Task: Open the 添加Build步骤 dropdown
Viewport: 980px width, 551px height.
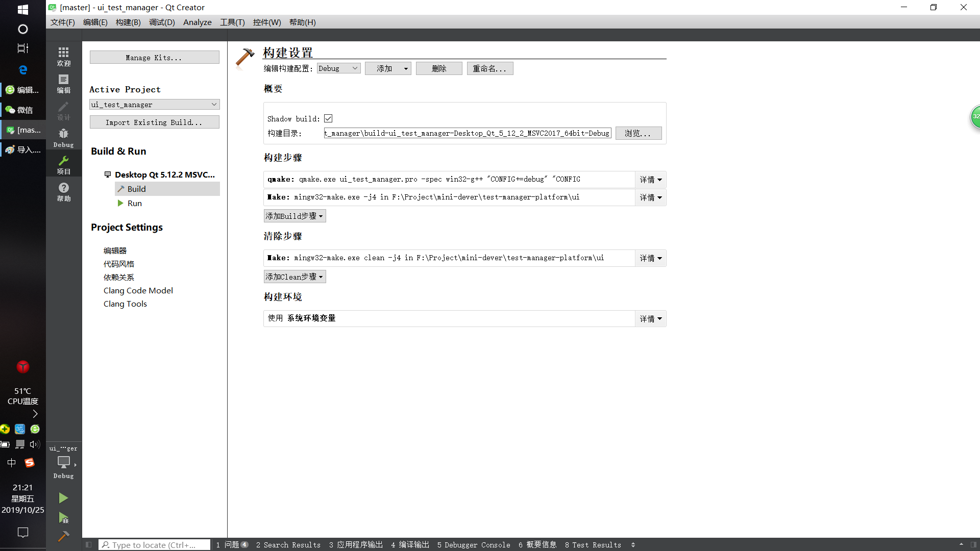Action: [295, 216]
